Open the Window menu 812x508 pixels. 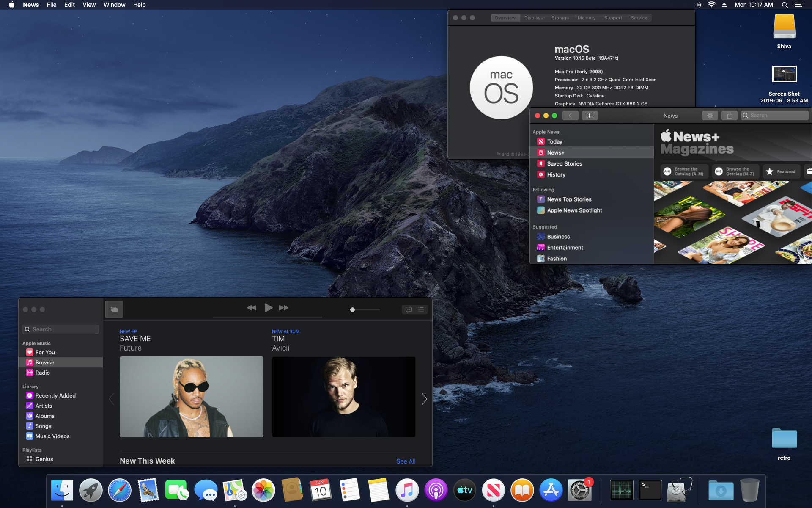114,5
